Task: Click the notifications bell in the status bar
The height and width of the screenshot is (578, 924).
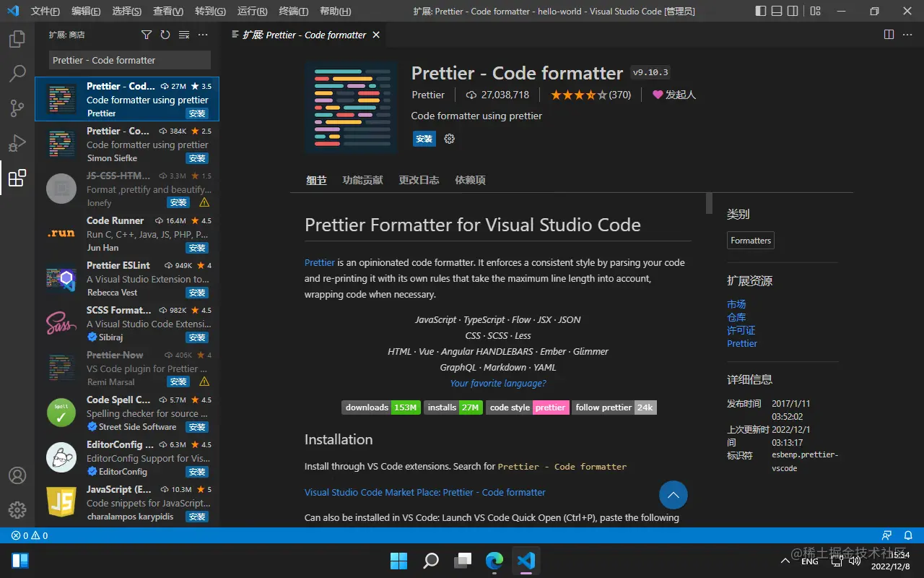Action: click(x=908, y=535)
